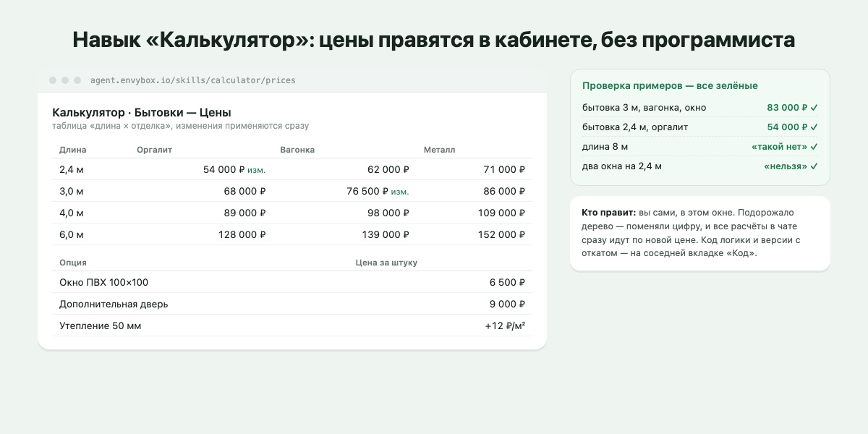Viewport: 868px width, 434px height.
Task: Select the «4,0 м» length row label
Action: pos(72,213)
